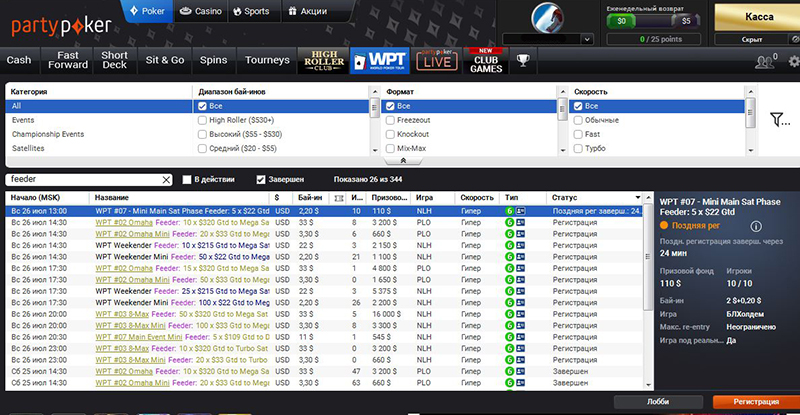Enable the Fast speed checkbox
Image resolution: width=800 pixels, height=415 pixels.
[578, 134]
